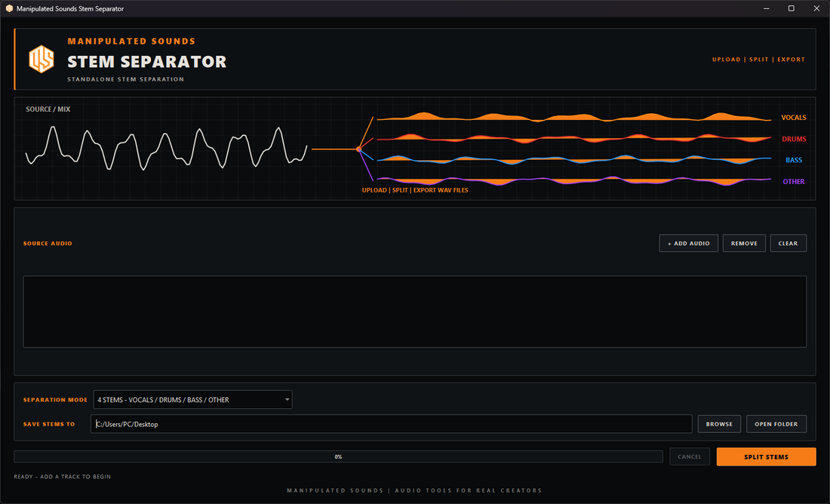Click the OTHER stem label
Screen dimensions: 830x504
(794, 182)
